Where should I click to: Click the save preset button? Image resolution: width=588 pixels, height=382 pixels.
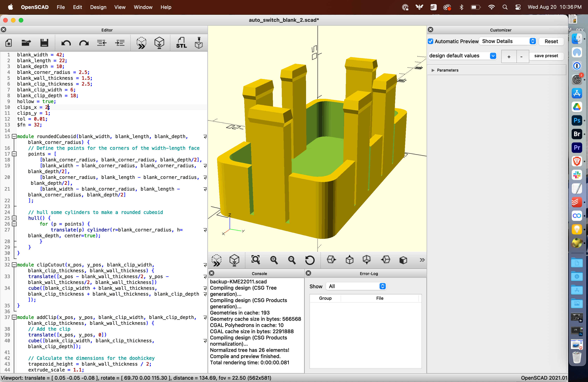[546, 56]
